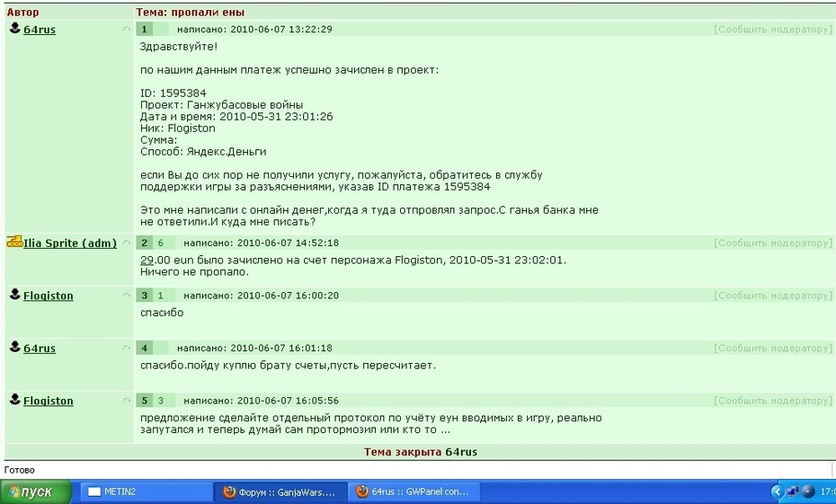
Task: Click the network icon in the system tray
Action: pos(794,491)
